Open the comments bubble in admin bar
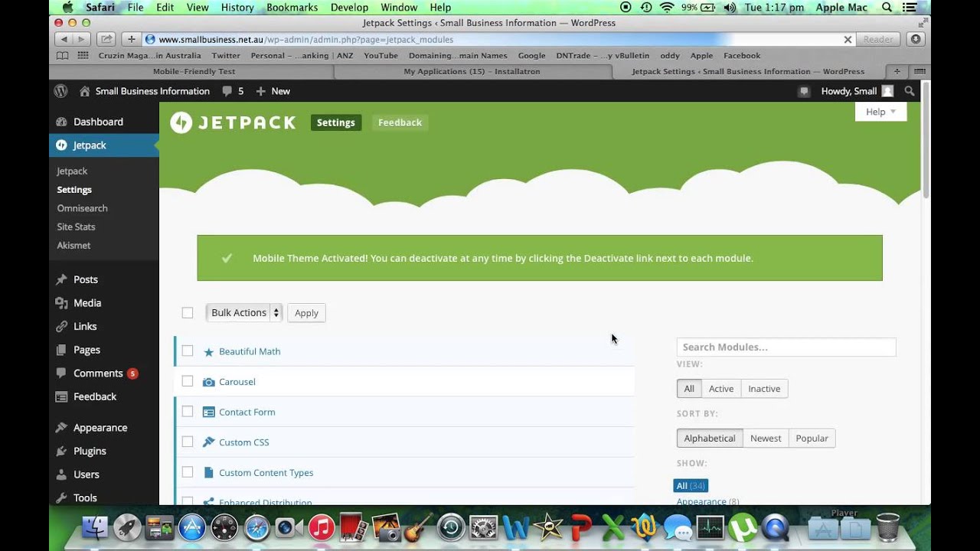Screen dimensions: 980x551 tap(233, 91)
